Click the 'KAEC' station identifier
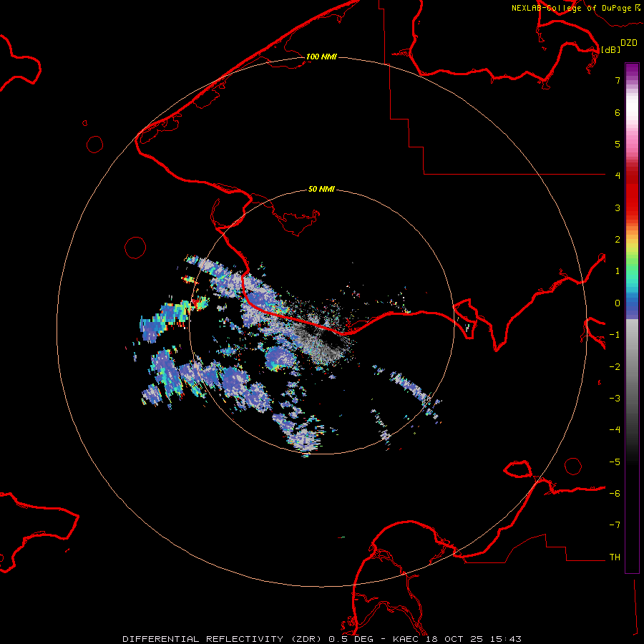This screenshot has width=644, height=644. (x=407, y=639)
